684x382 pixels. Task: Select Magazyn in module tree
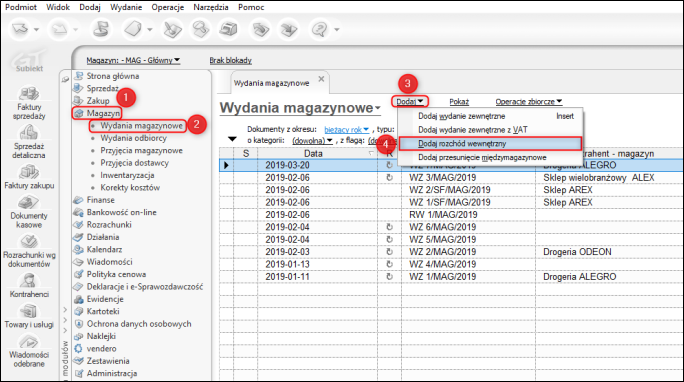[x=103, y=113]
